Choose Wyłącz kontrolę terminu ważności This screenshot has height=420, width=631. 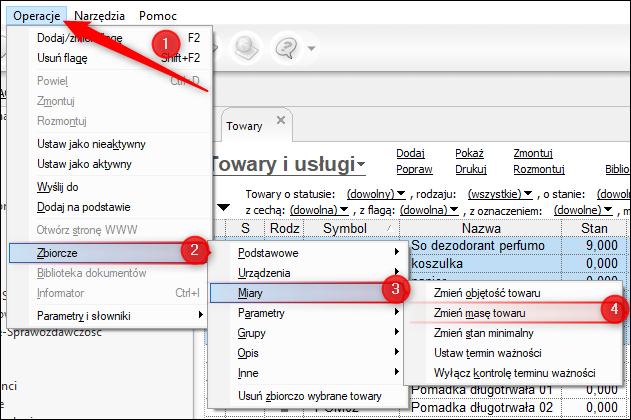click(x=513, y=373)
